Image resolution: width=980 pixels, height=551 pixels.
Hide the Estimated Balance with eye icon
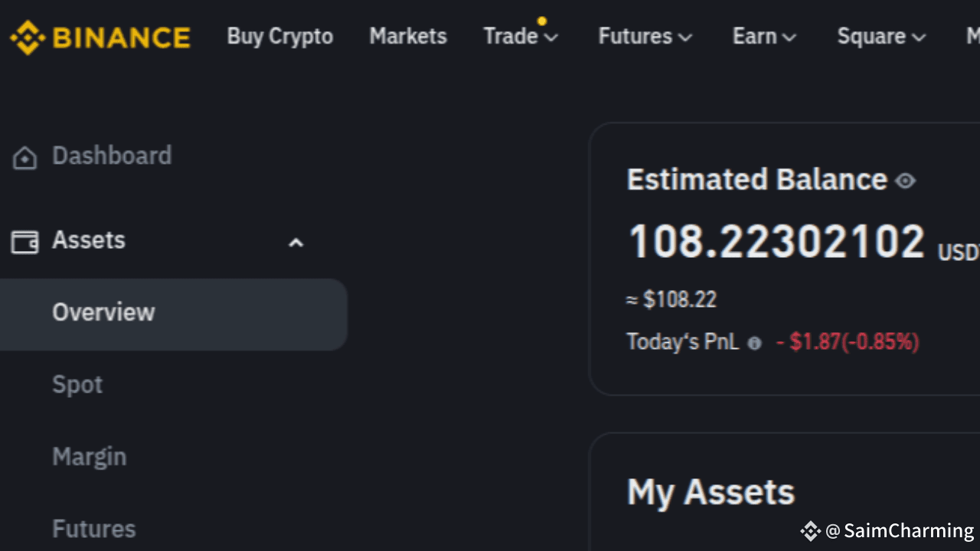click(906, 181)
